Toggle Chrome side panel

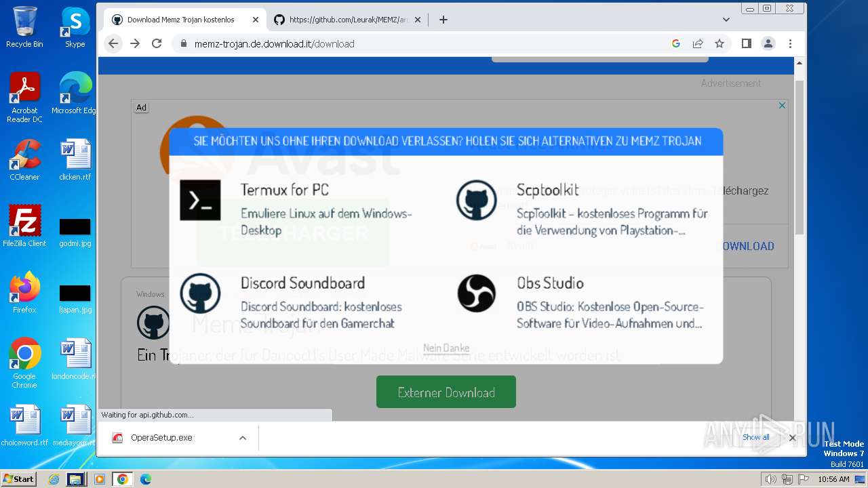[x=746, y=43]
